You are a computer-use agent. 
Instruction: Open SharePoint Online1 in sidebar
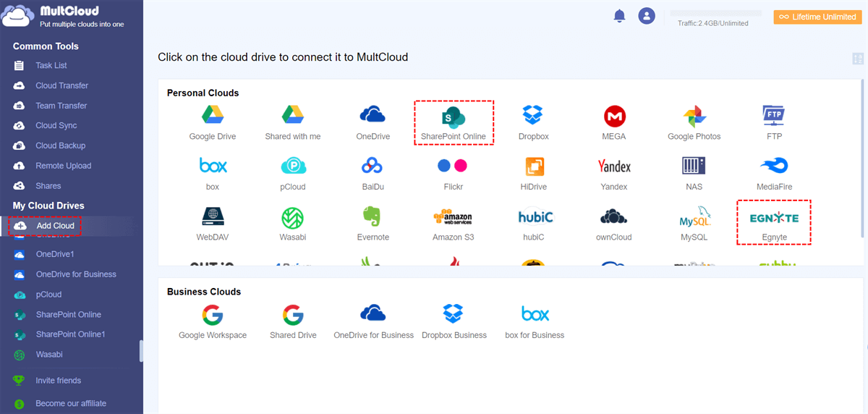coord(72,334)
